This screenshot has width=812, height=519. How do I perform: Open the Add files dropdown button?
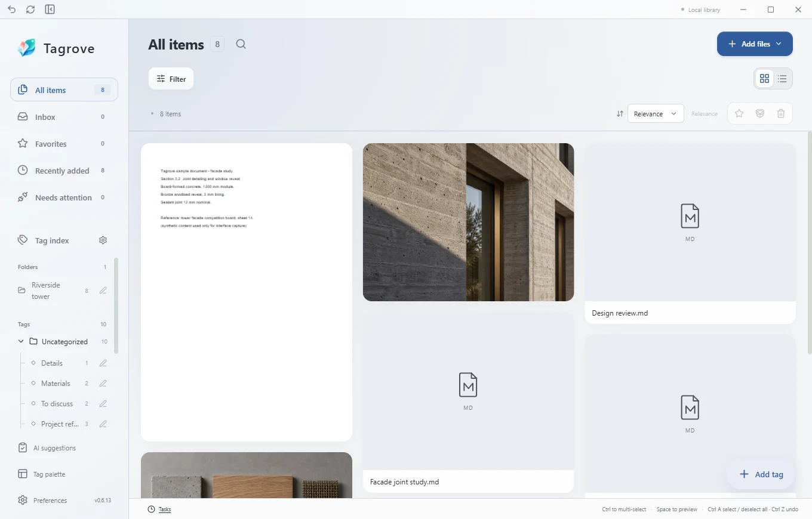tap(755, 44)
